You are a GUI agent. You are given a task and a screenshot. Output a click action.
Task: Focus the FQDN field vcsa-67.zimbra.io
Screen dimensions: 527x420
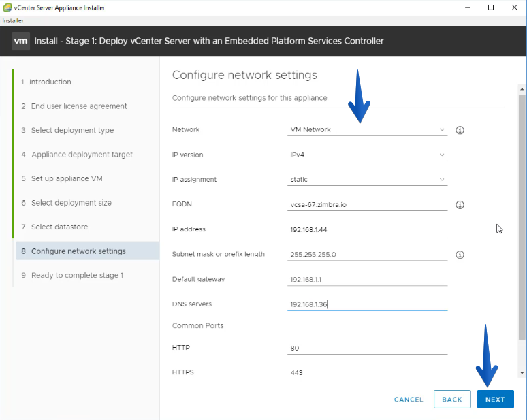tap(367, 205)
